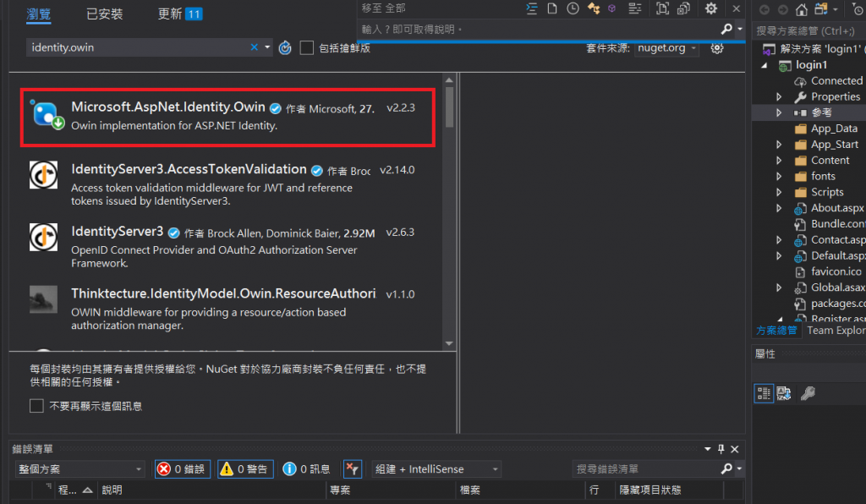Switch to the Browse (瀏覽) tab
Viewport: 866px width, 504px height.
39,14
